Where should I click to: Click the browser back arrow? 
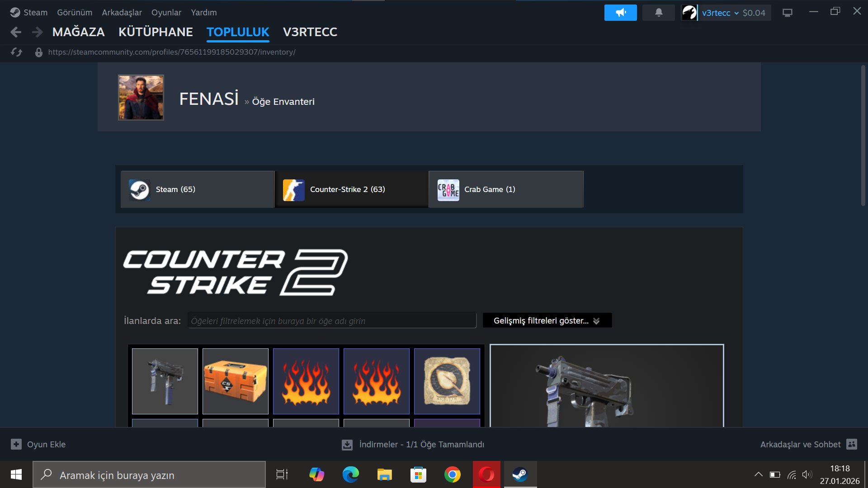tap(16, 32)
